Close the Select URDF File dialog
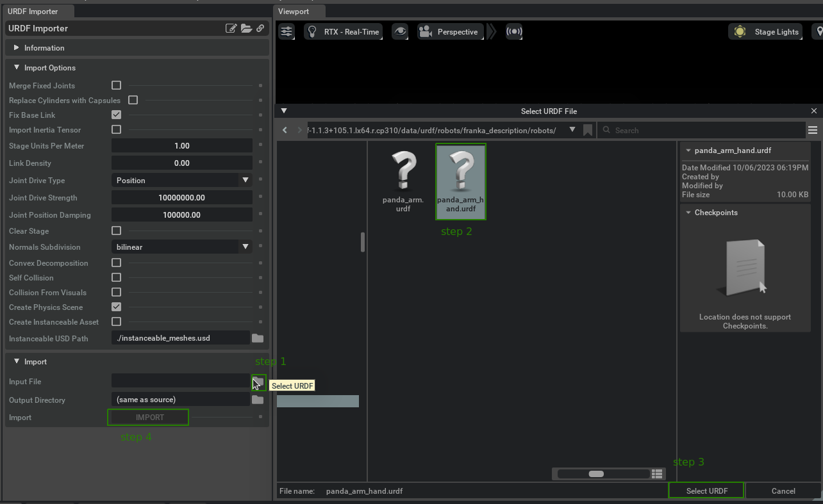Viewport: 823px width, 504px height. [814, 111]
